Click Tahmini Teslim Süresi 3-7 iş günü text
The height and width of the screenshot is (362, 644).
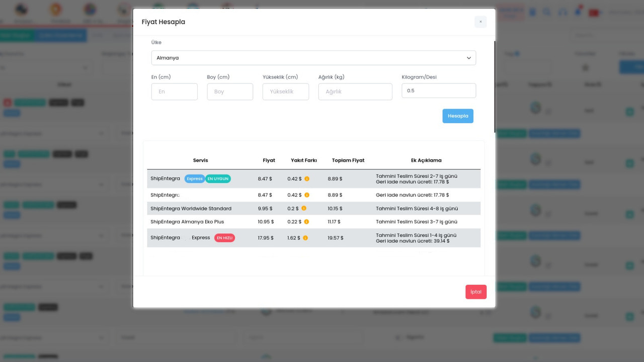pos(417,222)
